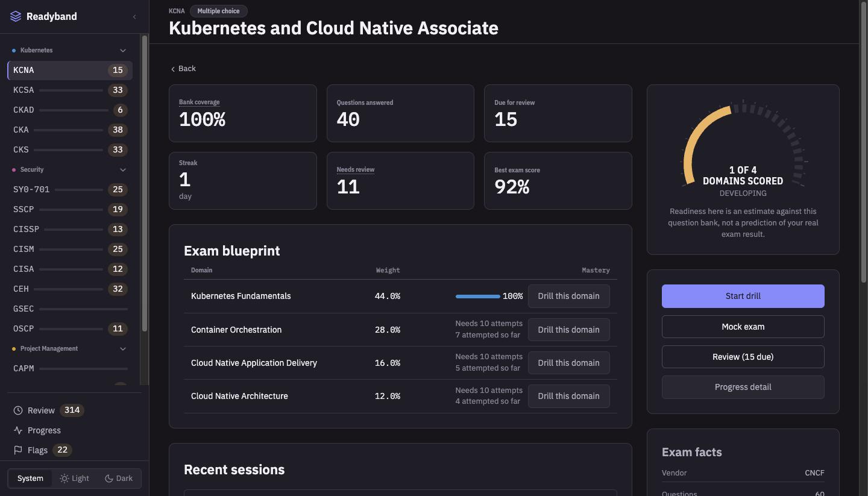The width and height of the screenshot is (868, 496).
Task: Click the Streak 1 day card
Action: [x=243, y=181]
